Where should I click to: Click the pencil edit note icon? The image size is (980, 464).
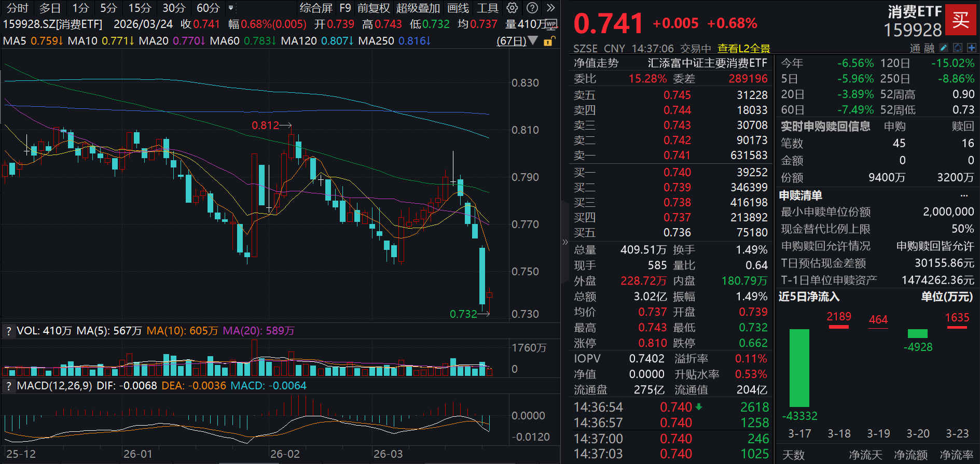pos(944,48)
